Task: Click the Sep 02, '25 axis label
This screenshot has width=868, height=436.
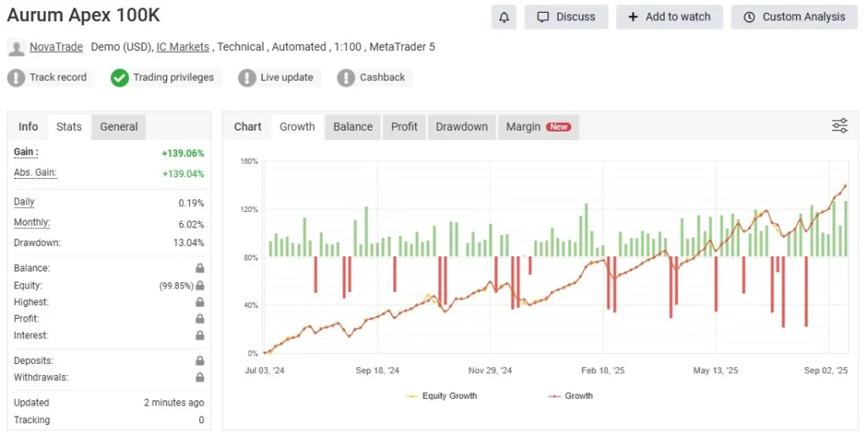Action: pyautogui.click(x=826, y=370)
